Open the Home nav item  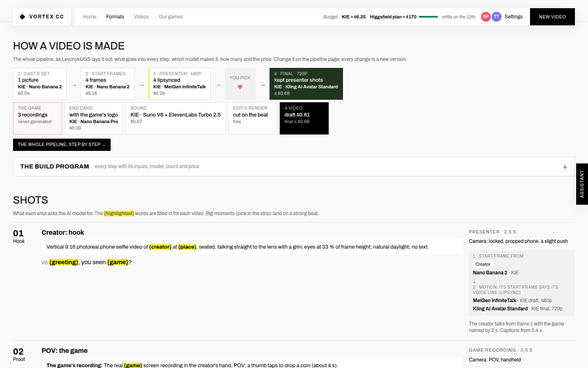[89, 17]
